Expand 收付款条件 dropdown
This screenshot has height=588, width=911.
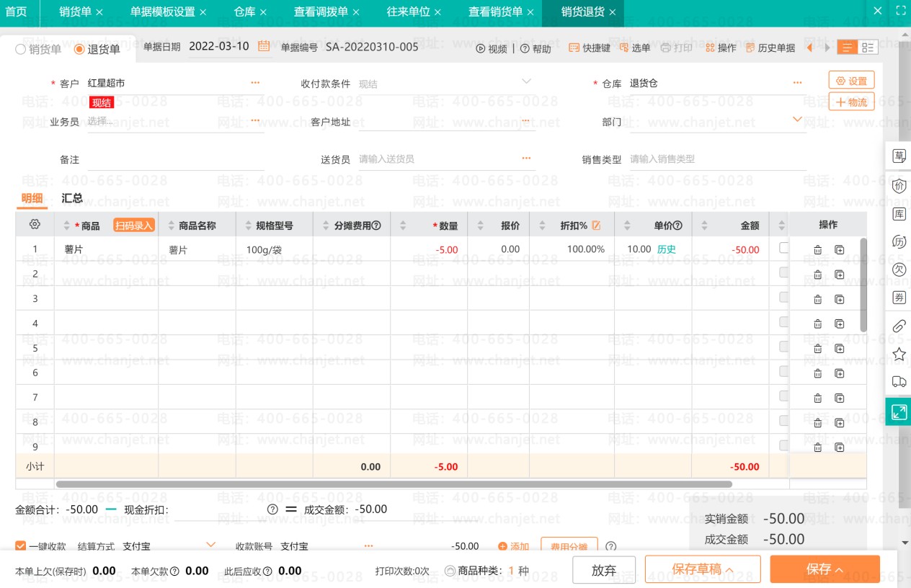pos(527,81)
